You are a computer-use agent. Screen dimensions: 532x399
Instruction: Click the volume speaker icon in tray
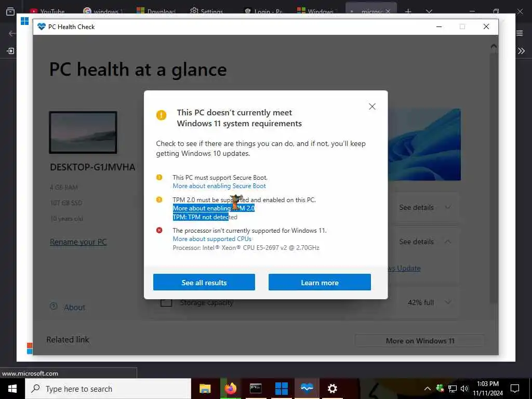[x=464, y=389]
